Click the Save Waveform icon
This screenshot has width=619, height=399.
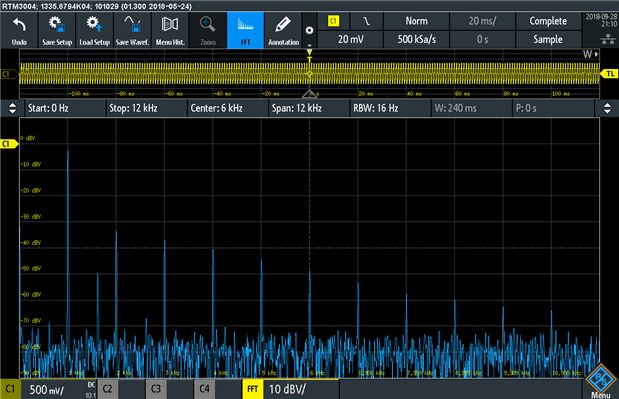pos(132,30)
